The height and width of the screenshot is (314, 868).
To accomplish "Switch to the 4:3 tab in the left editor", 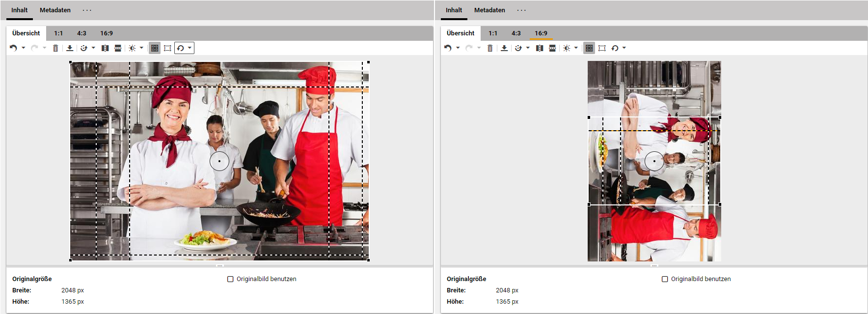I will point(81,33).
